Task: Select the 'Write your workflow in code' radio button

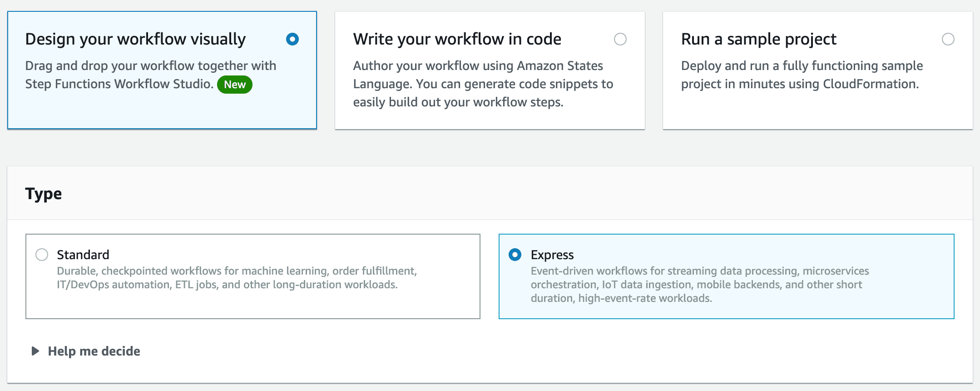Action: [x=620, y=39]
